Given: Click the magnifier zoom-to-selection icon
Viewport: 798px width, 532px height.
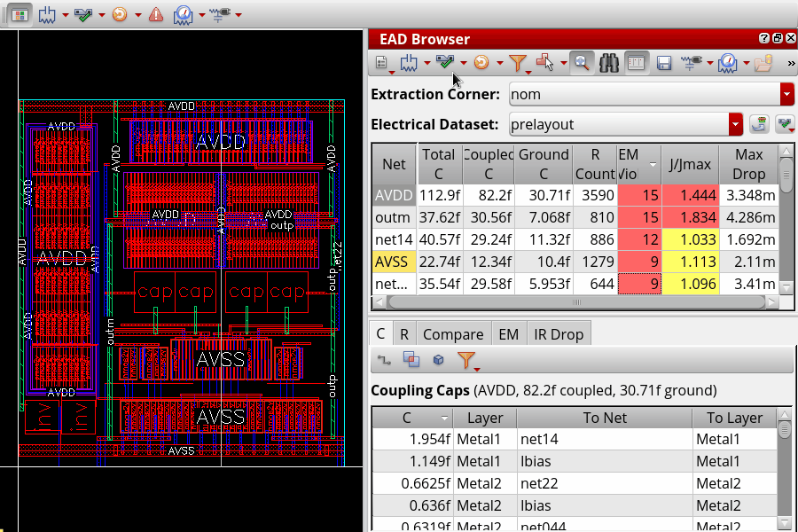Looking at the screenshot, I should point(582,63).
